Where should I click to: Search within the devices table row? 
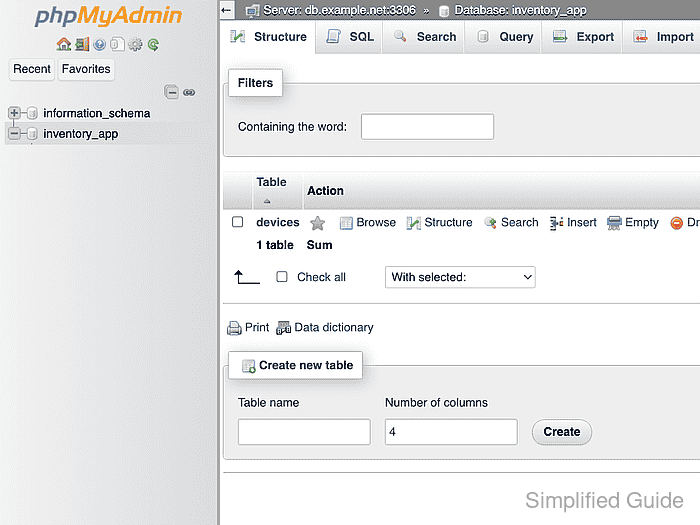511,222
